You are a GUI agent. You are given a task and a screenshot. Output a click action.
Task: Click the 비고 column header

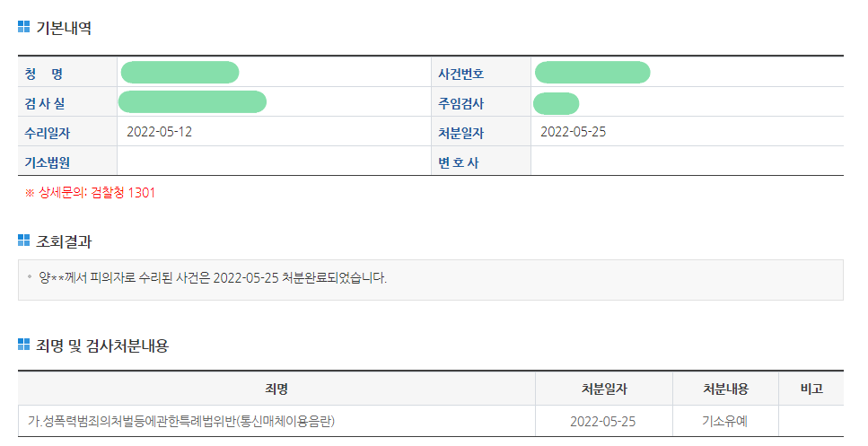811,389
